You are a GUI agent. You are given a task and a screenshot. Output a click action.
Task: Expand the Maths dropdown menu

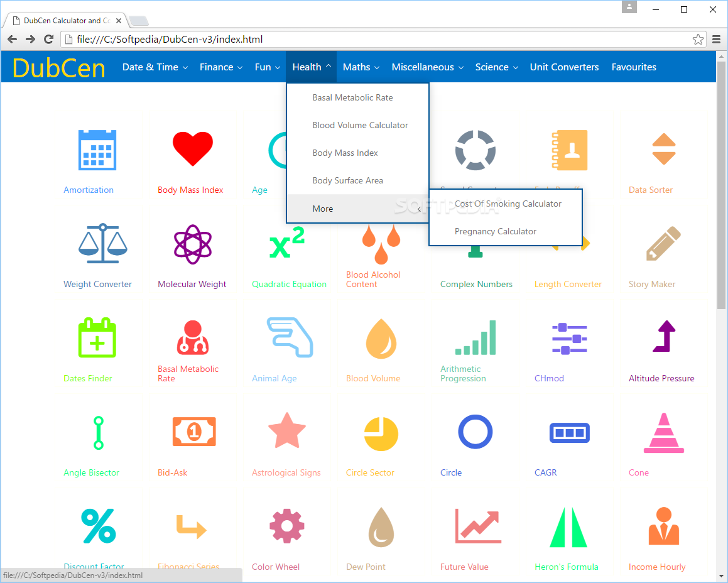point(361,67)
